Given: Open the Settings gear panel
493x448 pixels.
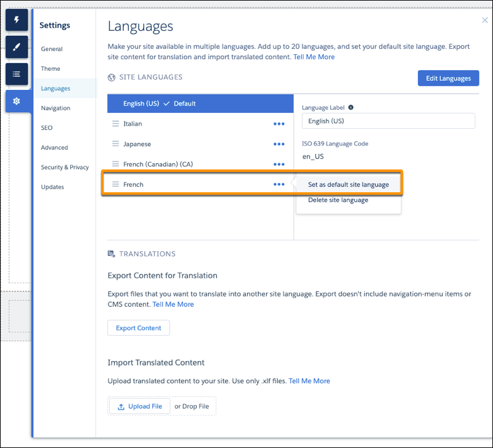Looking at the screenshot, I should (x=17, y=101).
